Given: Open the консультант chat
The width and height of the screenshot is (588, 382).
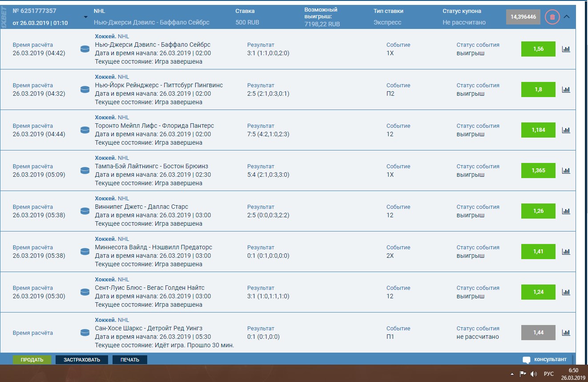Looking at the screenshot, I should point(545,359).
